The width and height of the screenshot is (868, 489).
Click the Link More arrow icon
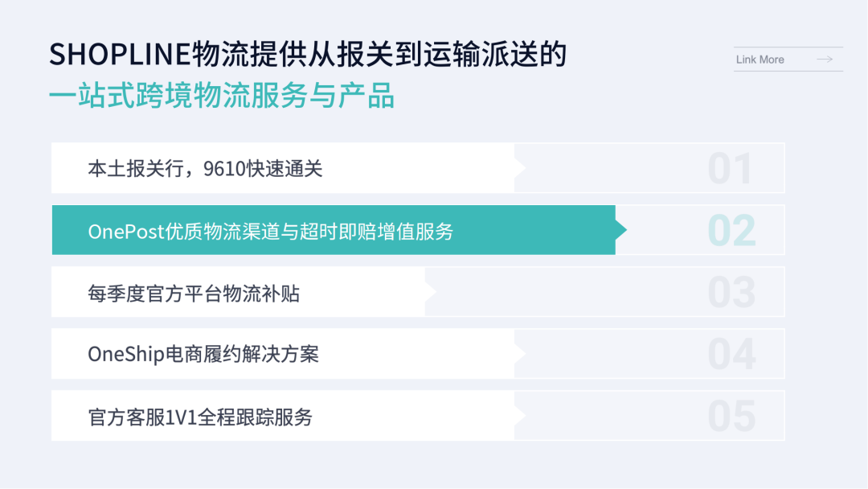click(x=824, y=60)
